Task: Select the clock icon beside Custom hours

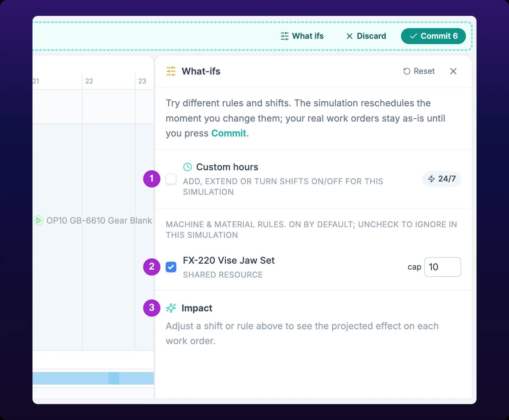Action: pos(188,167)
